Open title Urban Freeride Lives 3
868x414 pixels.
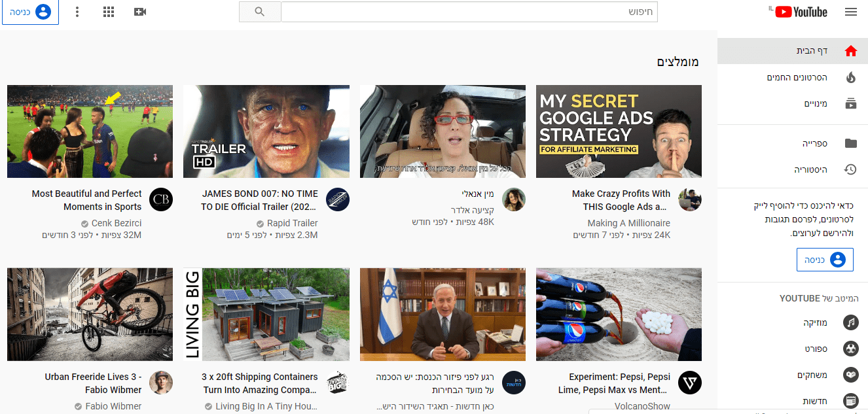coord(93,383)
